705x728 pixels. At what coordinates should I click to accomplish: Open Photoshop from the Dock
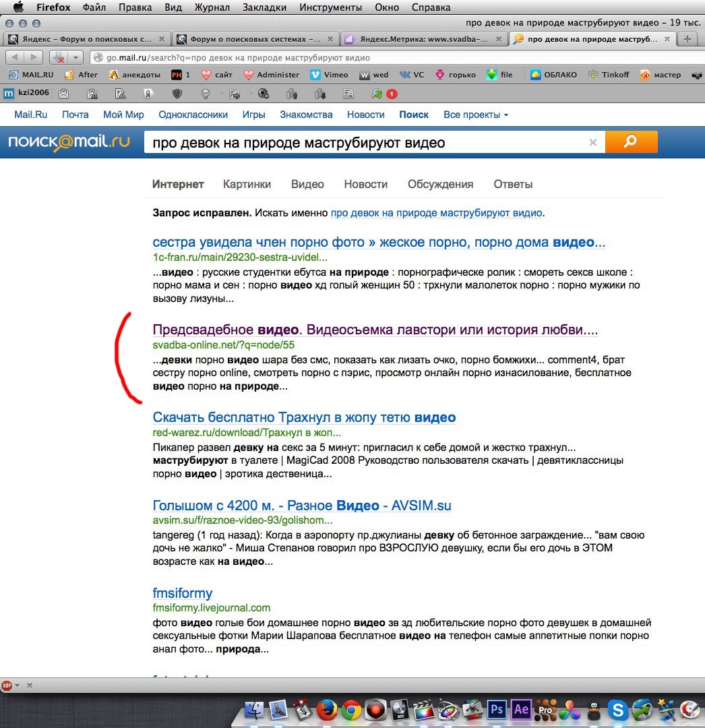click(x=497, y=709)
